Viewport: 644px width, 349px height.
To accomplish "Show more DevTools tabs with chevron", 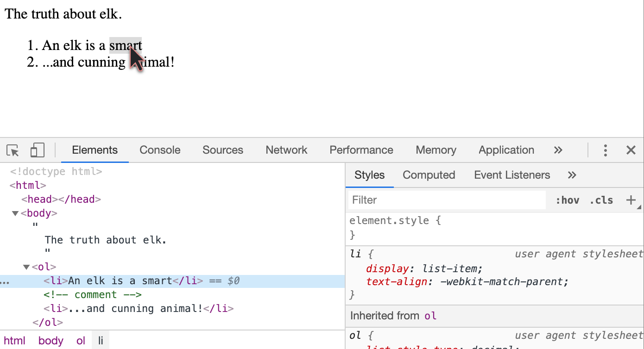I will click(x=558, y=150).
